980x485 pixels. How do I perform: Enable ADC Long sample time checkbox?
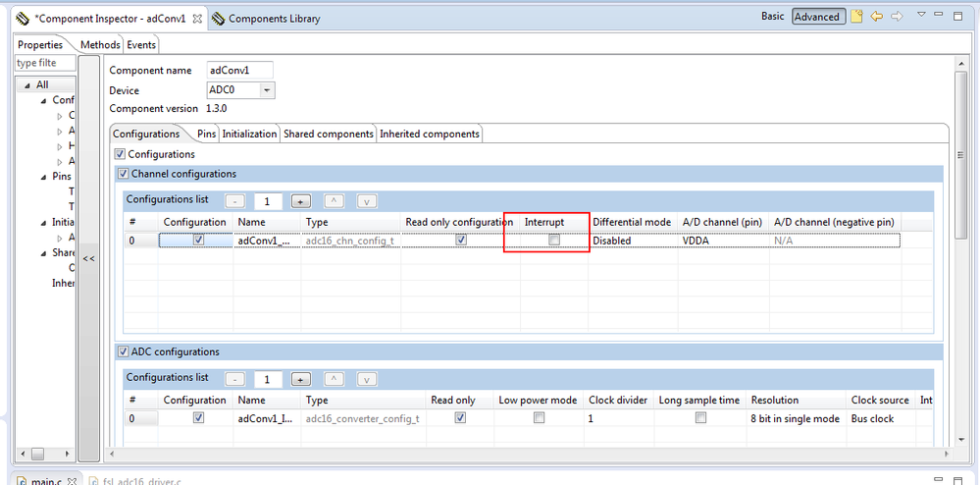(701, 418)
